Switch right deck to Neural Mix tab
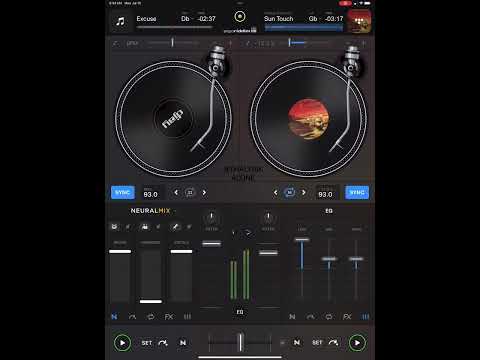This screenshot has width=480, height=360. 292,316
